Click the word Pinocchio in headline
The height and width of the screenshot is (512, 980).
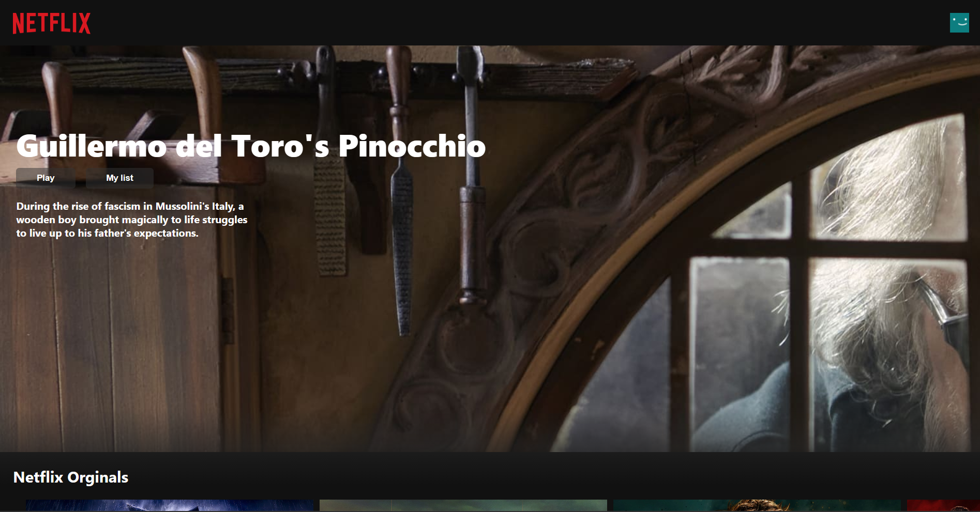(412, 146)
